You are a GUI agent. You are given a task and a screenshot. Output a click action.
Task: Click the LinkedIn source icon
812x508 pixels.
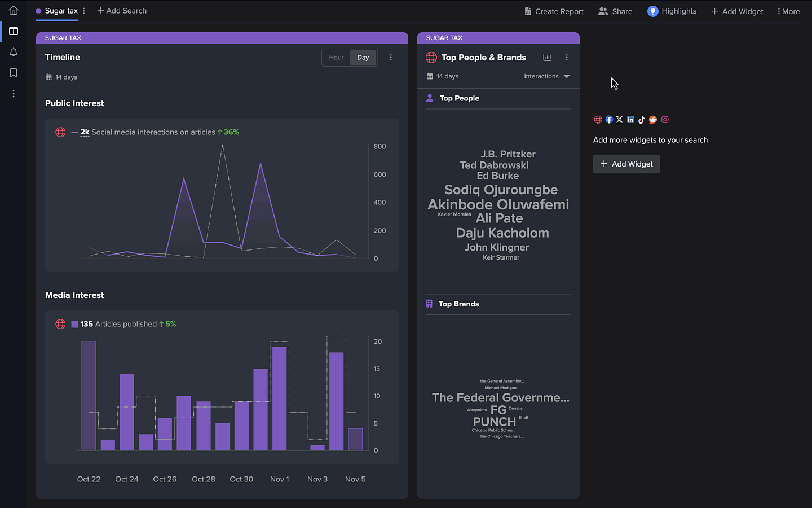point(630,119)
